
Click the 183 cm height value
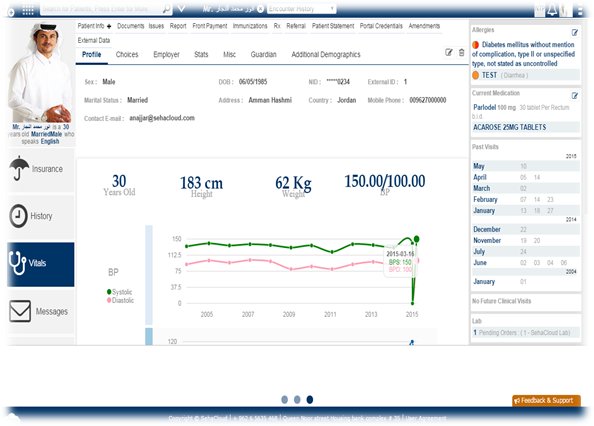coord(201,183)
